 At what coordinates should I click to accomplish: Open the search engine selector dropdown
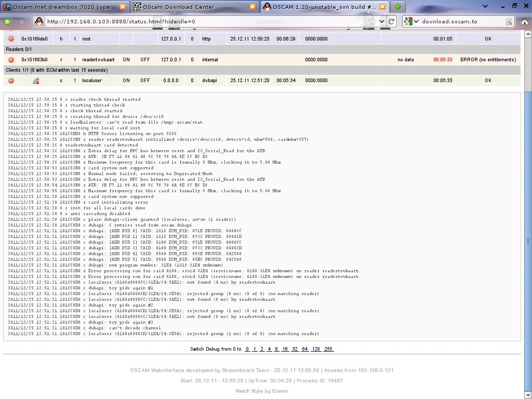point(409,22)
